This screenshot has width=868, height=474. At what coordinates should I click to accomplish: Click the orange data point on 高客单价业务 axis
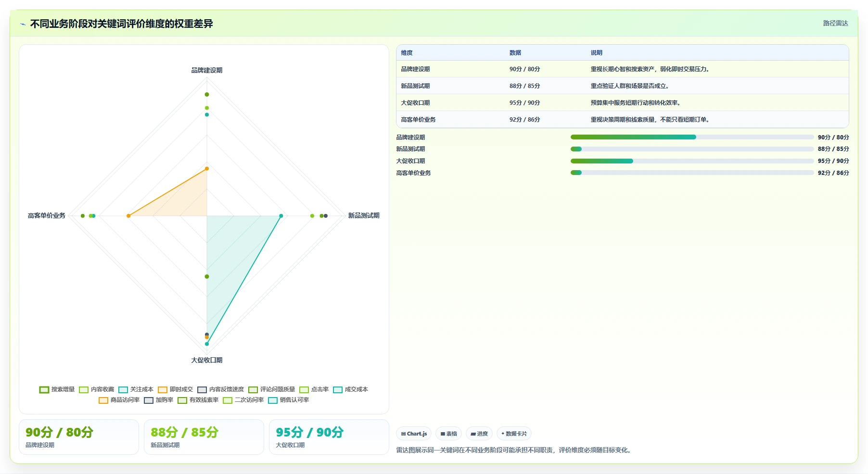point(128,216)
